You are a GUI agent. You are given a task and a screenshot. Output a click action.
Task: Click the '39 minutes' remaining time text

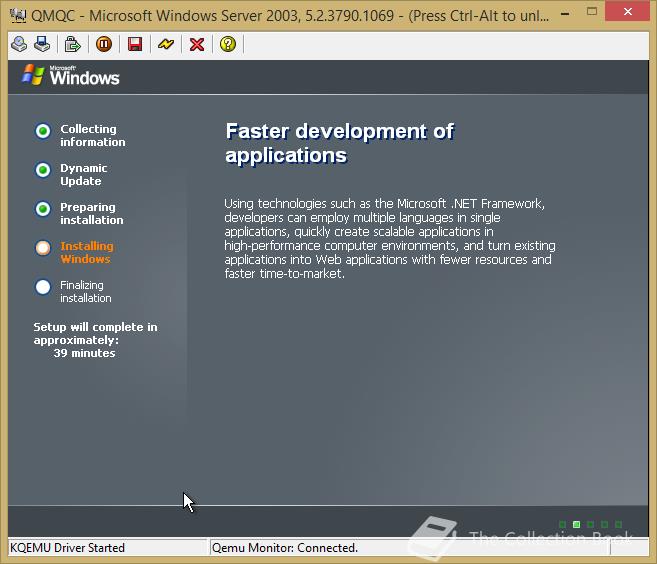click(x=84, y=353)
